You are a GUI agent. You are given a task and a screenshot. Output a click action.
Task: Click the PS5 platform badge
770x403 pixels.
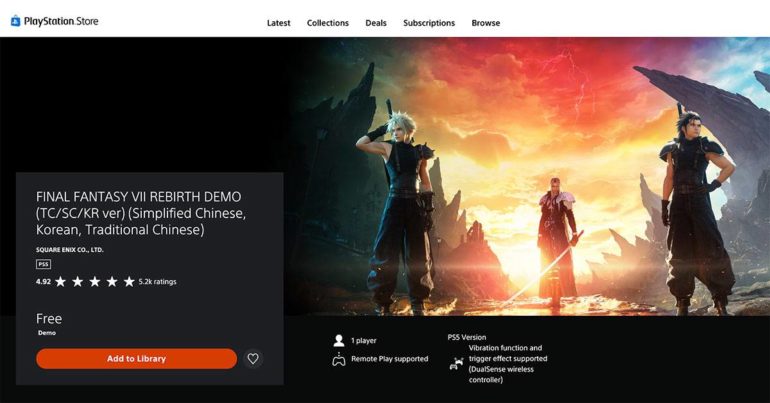tap(44, 264)
